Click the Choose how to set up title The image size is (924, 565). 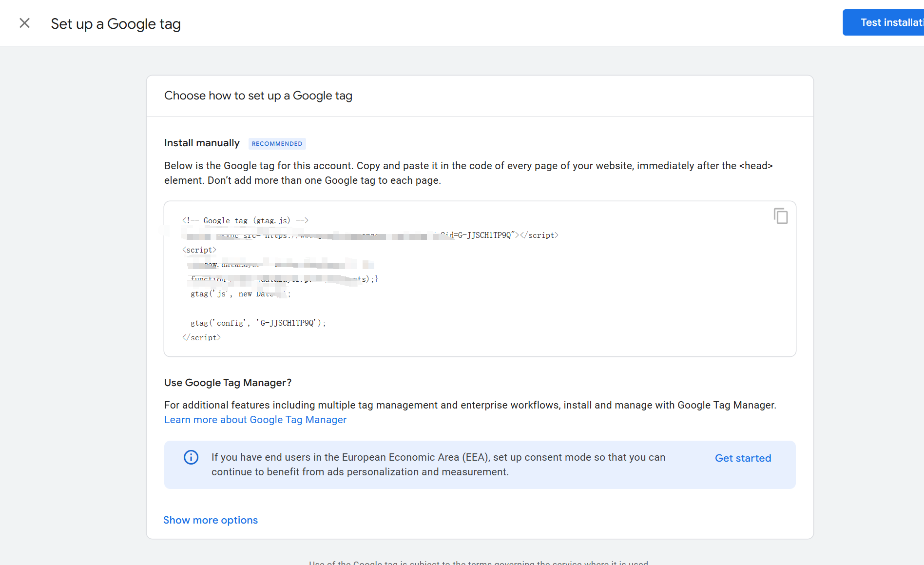click(x=258, y=96)
